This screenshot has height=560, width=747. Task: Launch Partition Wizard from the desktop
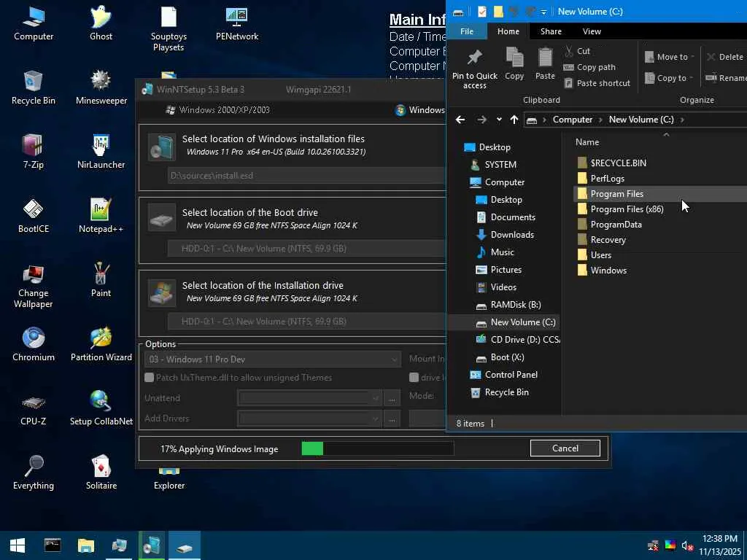(x=101, y=343)
